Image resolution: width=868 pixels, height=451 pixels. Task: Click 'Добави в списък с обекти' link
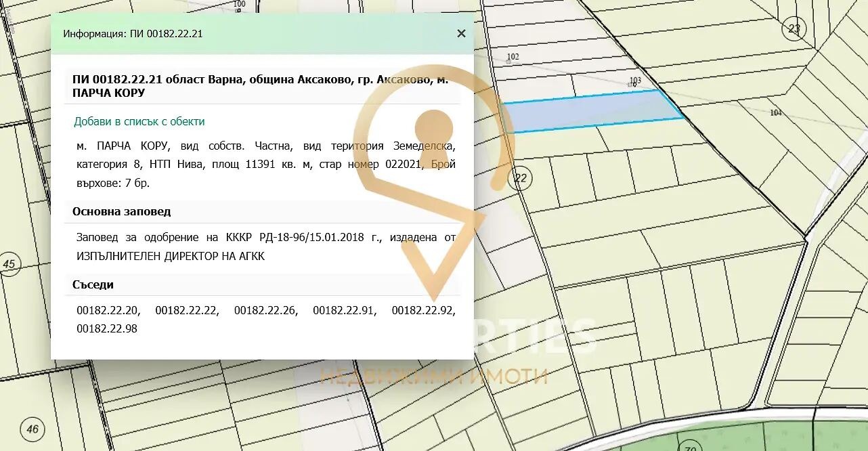point(139,121)
